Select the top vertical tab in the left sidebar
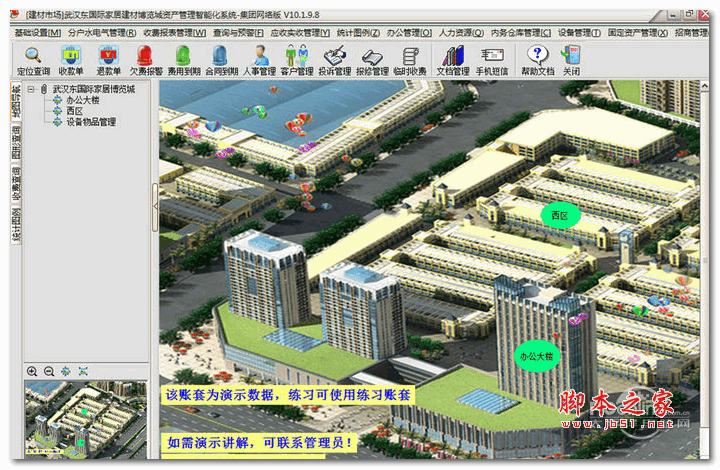This screenshot has height=470, width=720. point(16,101)
